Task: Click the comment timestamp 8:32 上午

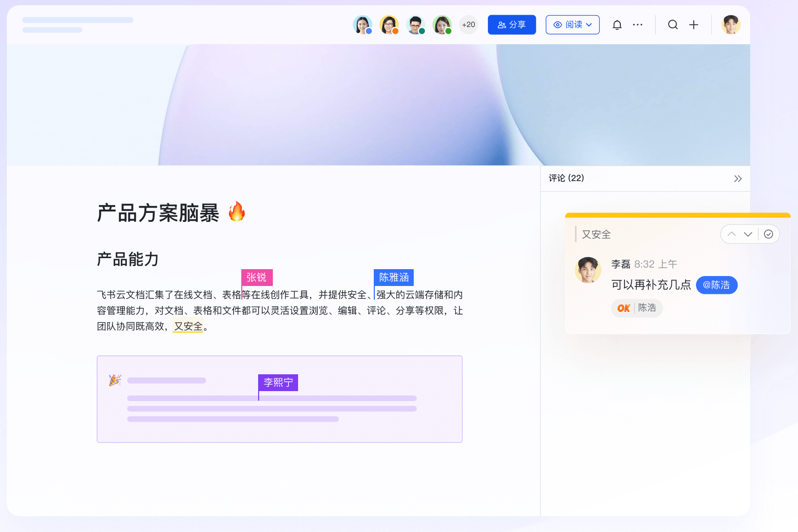Action: 656,264
